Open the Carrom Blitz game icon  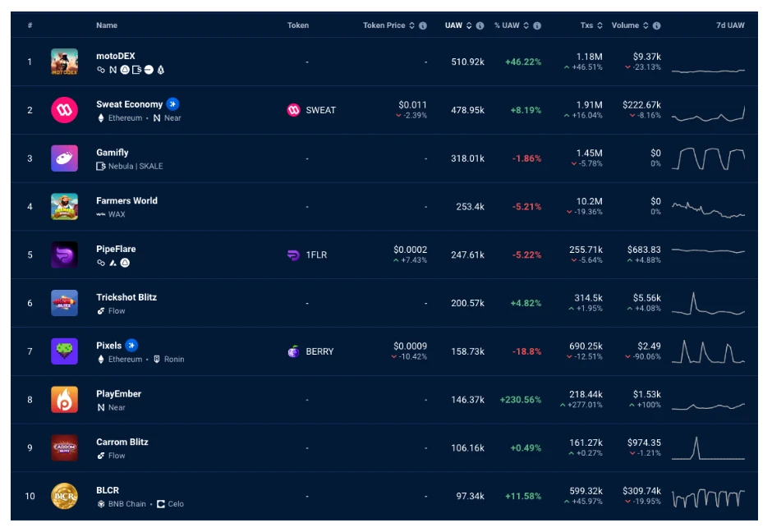[x=65, y=447]
